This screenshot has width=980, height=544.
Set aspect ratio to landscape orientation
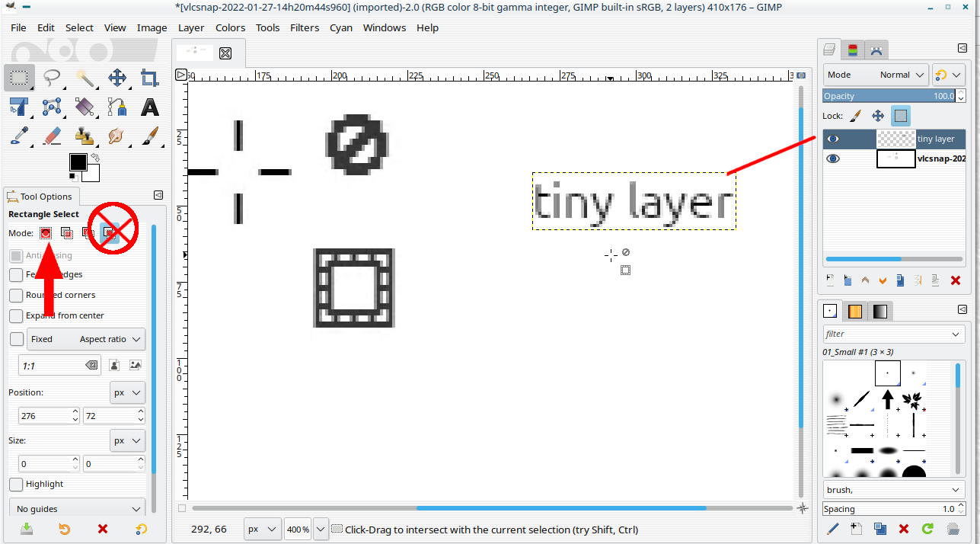coord(135,366)
